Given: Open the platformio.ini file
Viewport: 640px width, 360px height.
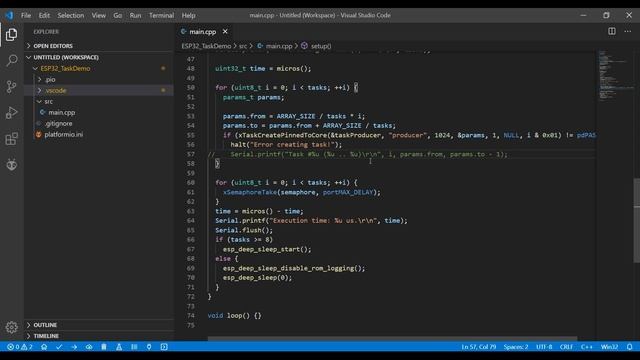Looking at the screenshot, I should (x=99, y=134).
